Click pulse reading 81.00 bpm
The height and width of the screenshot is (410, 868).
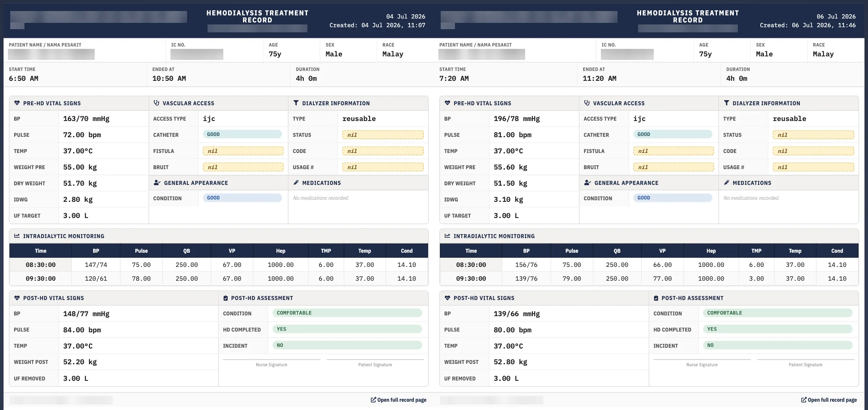pyautogui.click(x=513, y=135)
